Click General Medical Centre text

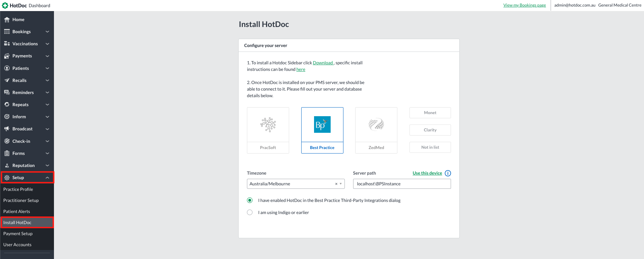(620, 5)
